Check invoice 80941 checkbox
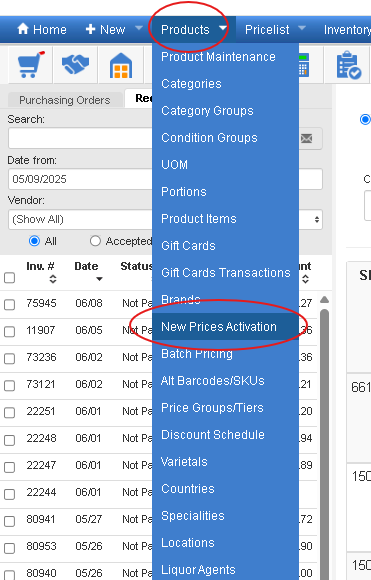371x580 pixels. 9,521
